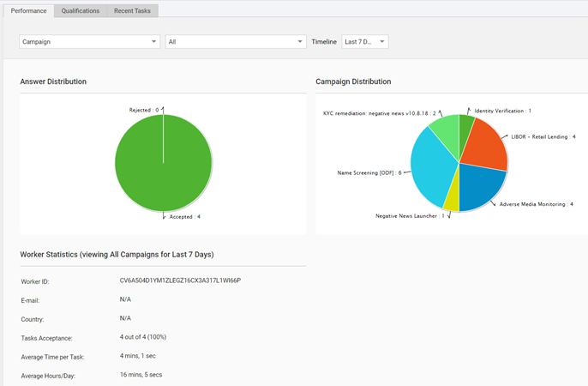Open the All filter dropdown

click(x=236, y=42)
